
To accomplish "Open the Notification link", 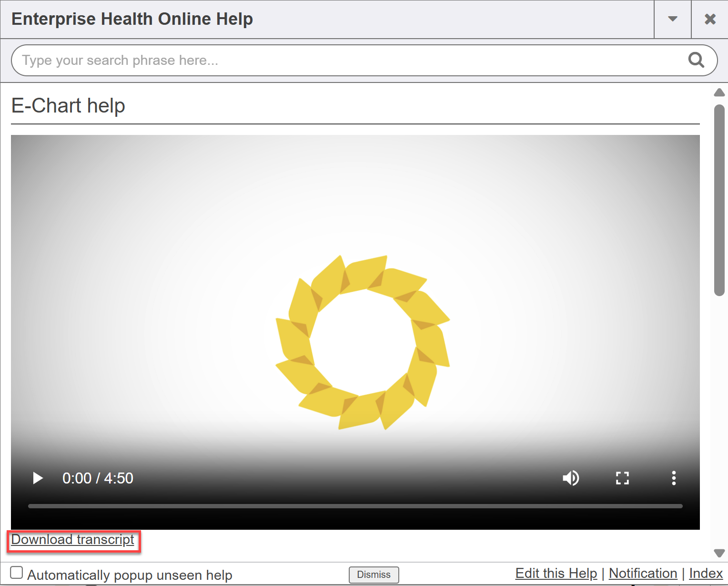I will tap(643, 573).
